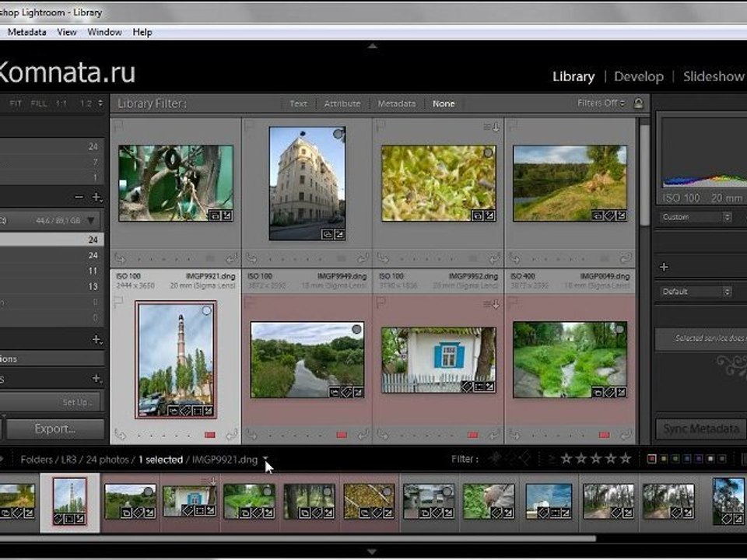Click the Export button
This screenshot has height=560, width=747.
pos(55,429)
